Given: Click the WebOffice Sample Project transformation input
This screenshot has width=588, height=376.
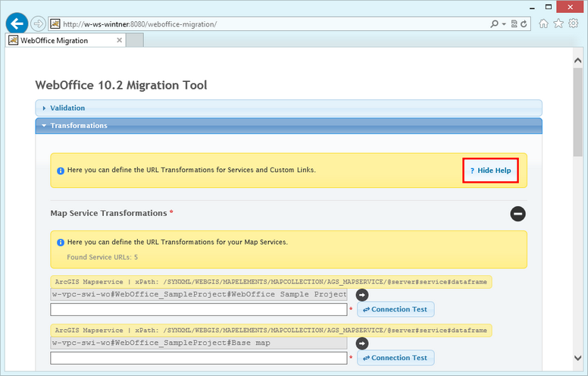Looking at the screenshot, I should point(199,309).
